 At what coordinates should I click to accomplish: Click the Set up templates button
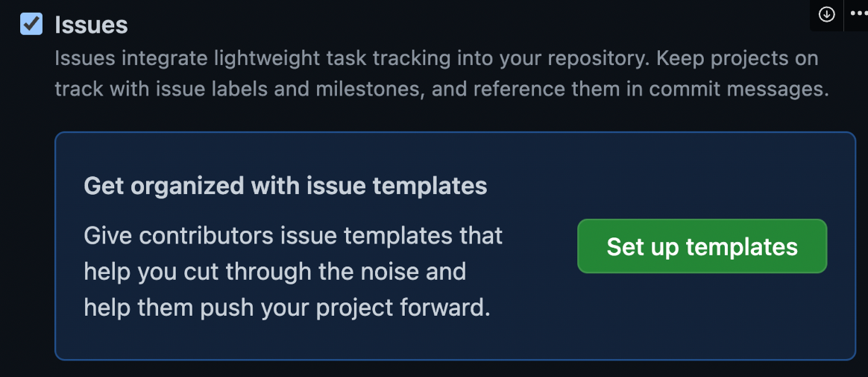pyautogui.click(x=702, y=246)
